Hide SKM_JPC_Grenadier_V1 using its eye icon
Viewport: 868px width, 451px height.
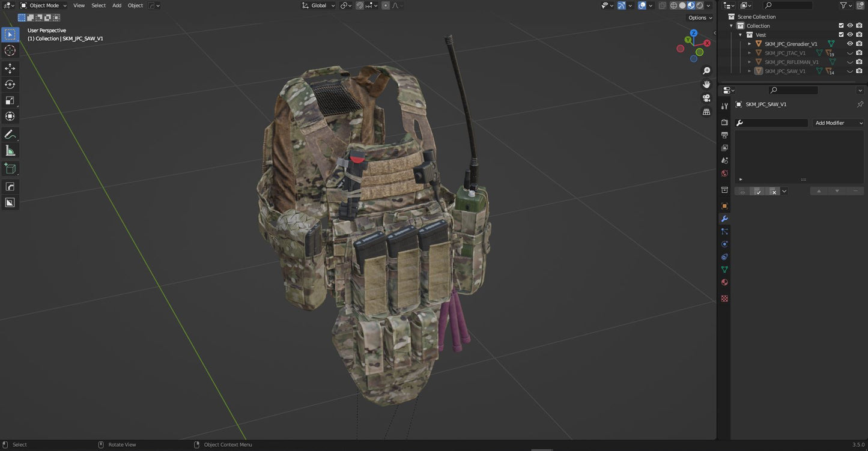(x=850, y=44)
